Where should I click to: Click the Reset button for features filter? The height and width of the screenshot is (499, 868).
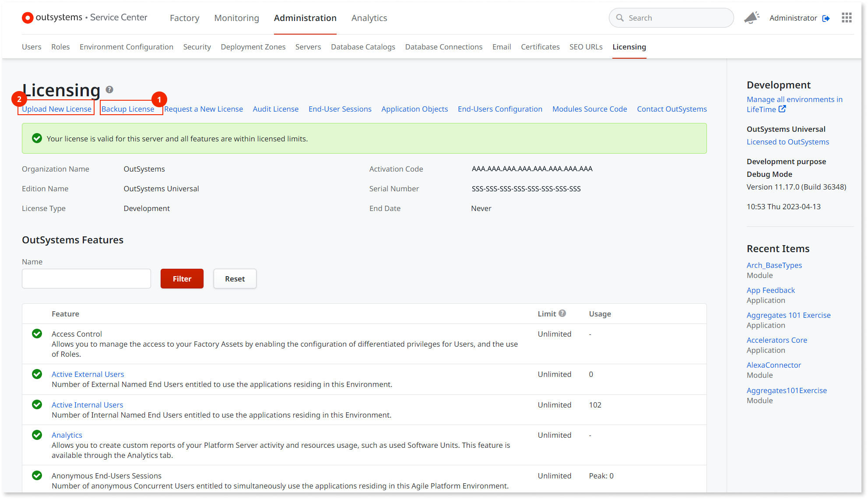pos(234,278)
